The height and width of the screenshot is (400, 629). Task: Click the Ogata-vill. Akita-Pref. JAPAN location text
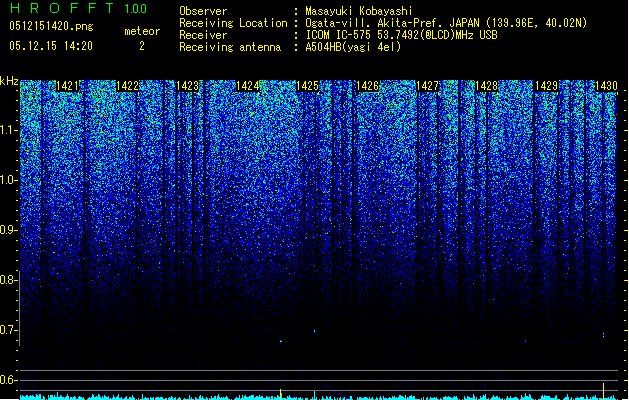(446, 23)
